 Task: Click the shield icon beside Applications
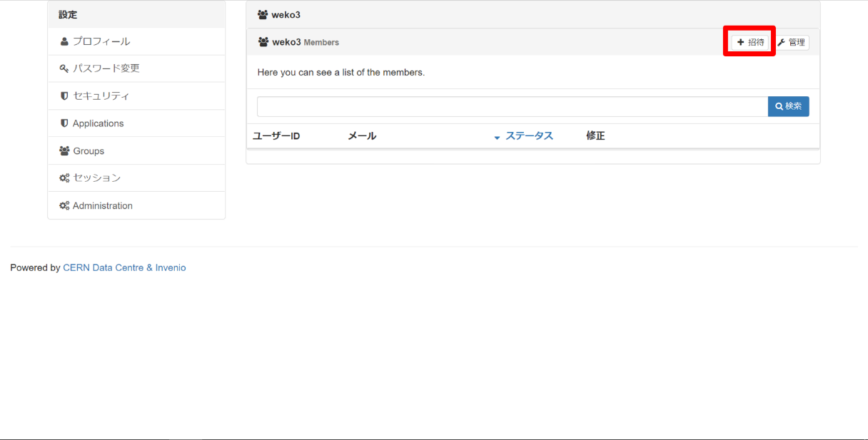[64, 123]
